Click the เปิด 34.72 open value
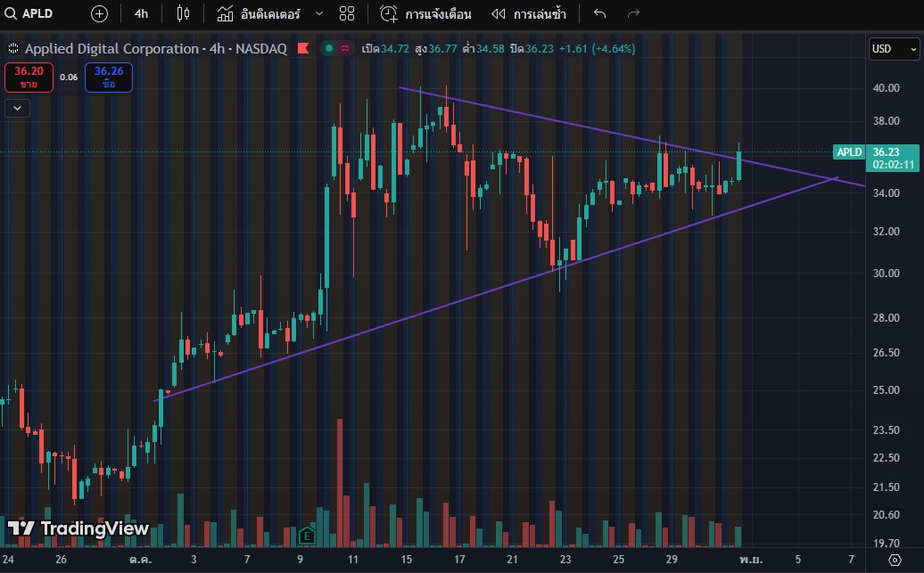 point(385,48)
